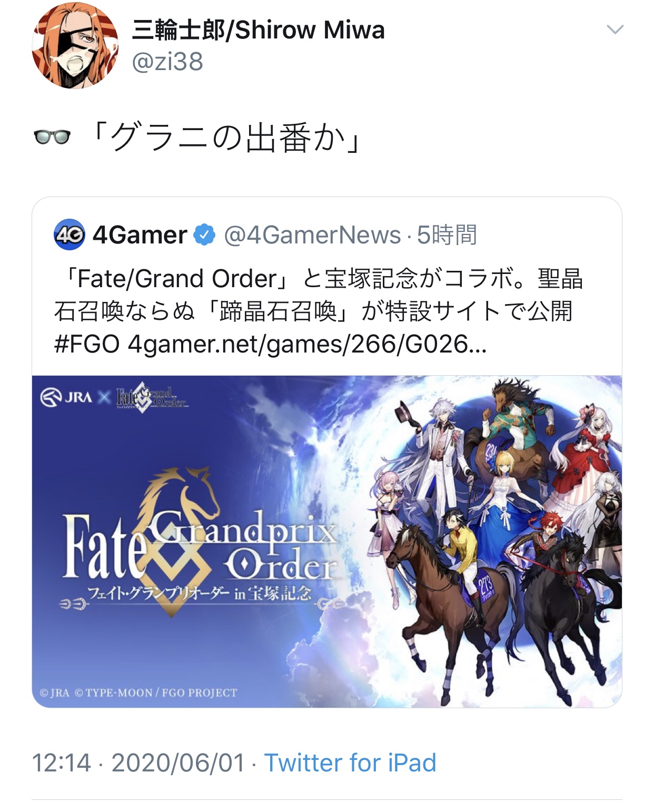
Task: Open the tweet options chevron menu
Action: tap(615, 30)
